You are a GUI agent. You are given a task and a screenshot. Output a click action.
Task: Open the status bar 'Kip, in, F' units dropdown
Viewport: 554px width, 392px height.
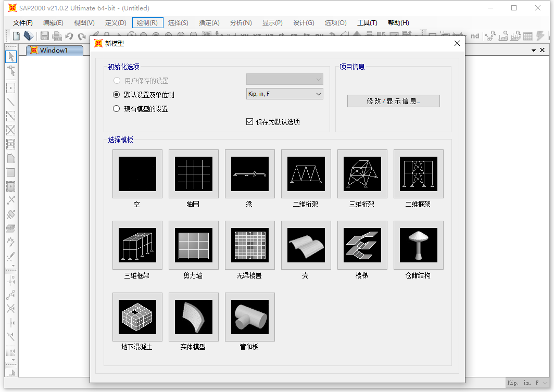click(527, 383)
